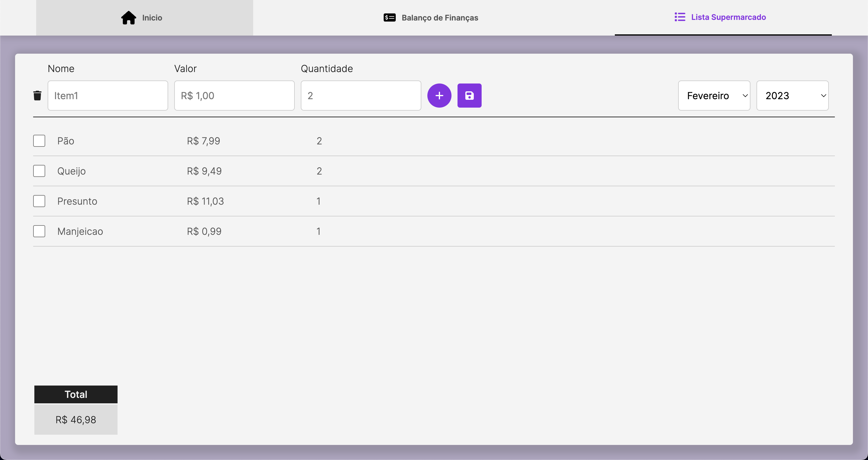The height and width of the screenshot is (460, 868).
Task: Expand the 2023 year dropdown
Action: (x=792, y=96)
